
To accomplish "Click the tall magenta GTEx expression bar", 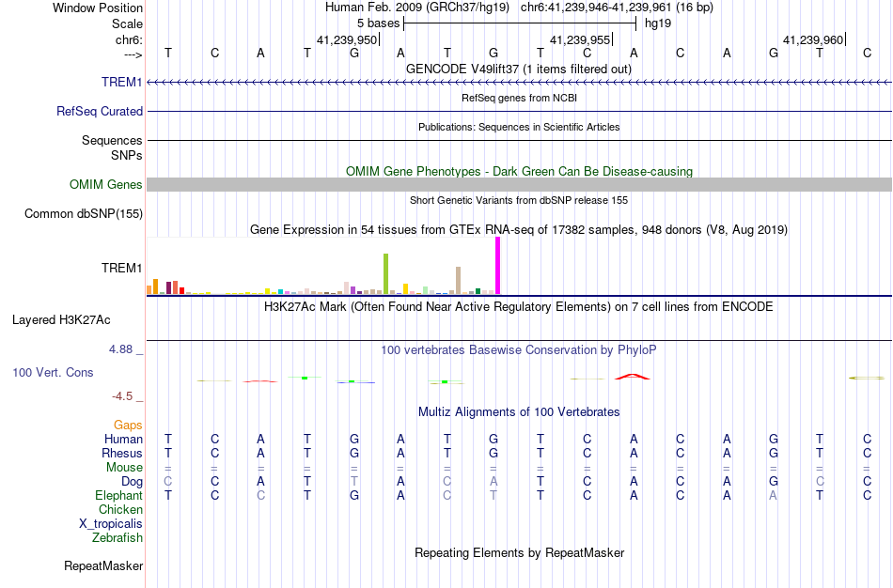I will 498,265.
